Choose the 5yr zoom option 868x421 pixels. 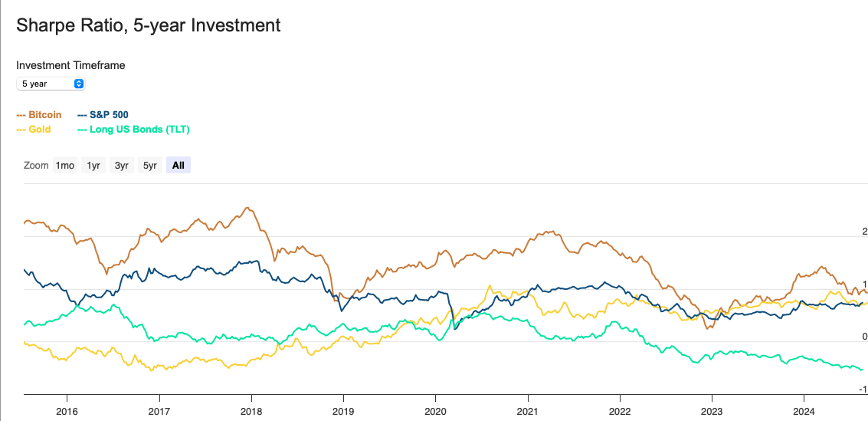tap(149, 165)
